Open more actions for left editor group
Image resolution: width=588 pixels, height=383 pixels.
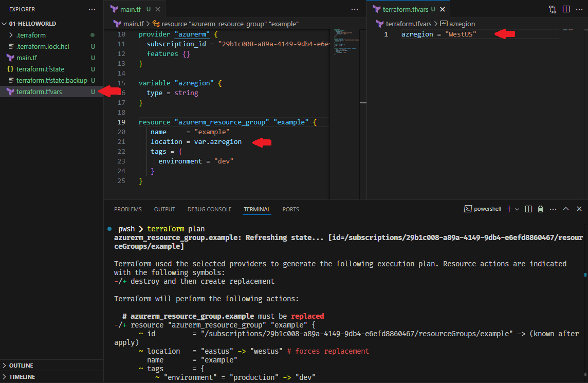[354, 9]
